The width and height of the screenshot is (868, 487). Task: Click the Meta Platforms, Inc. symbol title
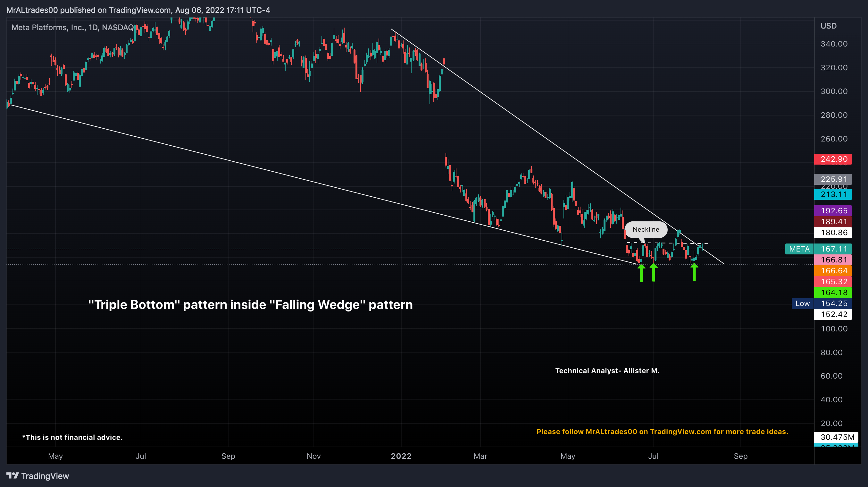[72, 28]
